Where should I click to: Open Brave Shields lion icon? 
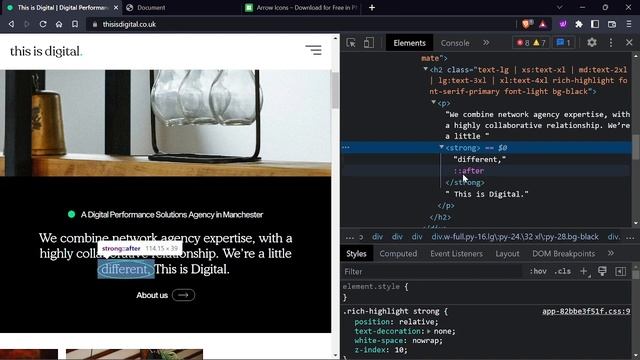tap(526, 24)
